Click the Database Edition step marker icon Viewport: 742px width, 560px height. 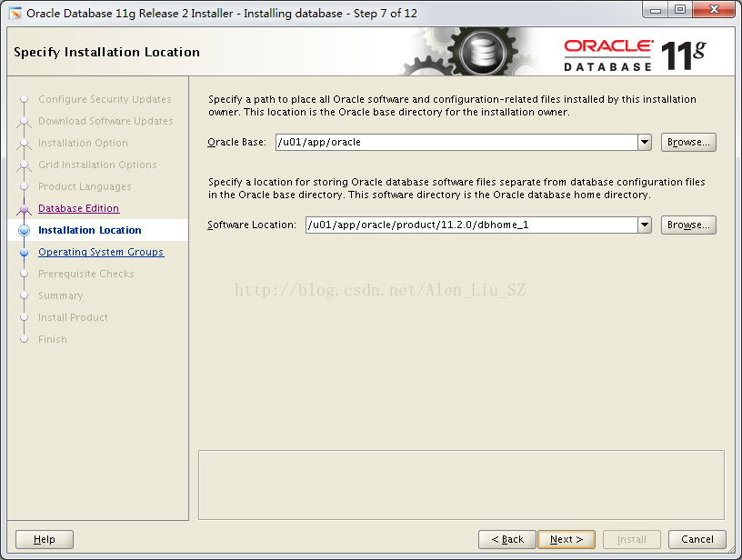[25, 208]
